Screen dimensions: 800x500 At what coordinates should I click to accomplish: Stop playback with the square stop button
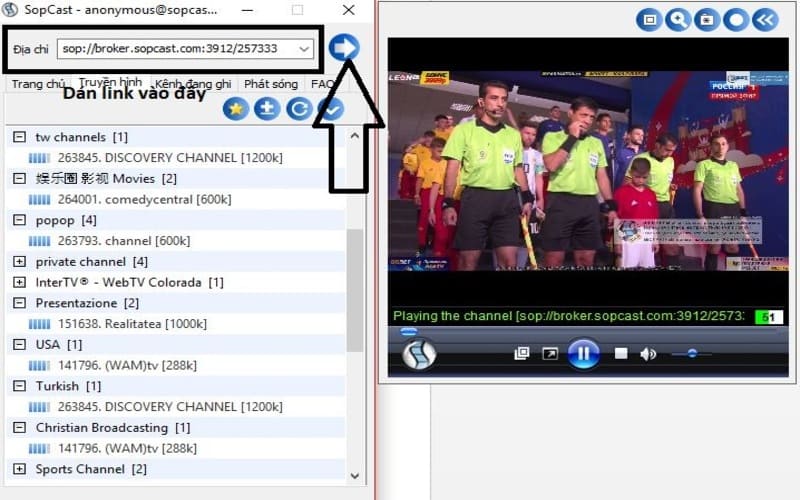pos(621,354)
